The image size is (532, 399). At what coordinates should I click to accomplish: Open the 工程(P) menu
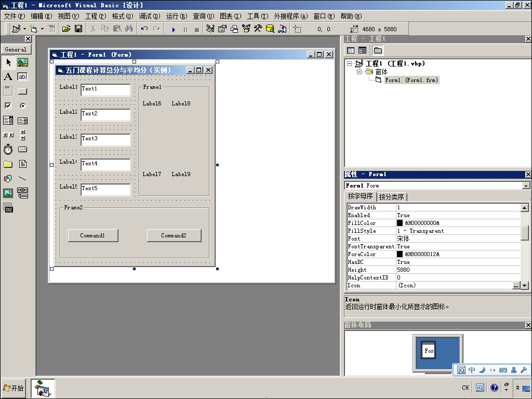96,16
